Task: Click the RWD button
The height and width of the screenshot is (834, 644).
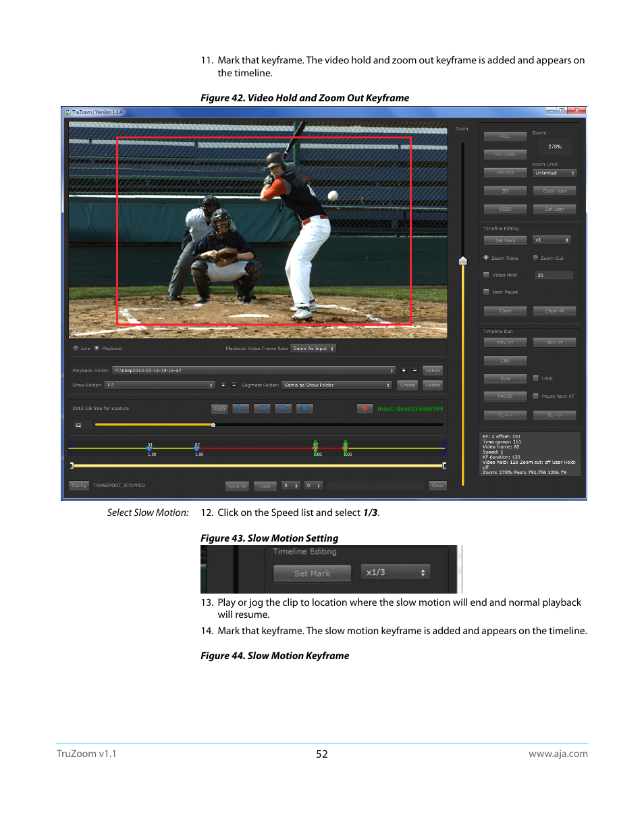Action: 219,409
